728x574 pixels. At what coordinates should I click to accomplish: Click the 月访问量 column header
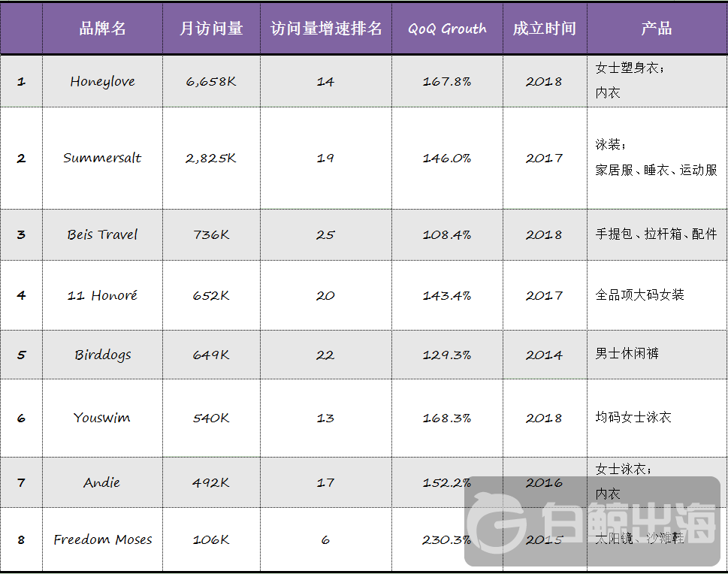coord(211,29)
